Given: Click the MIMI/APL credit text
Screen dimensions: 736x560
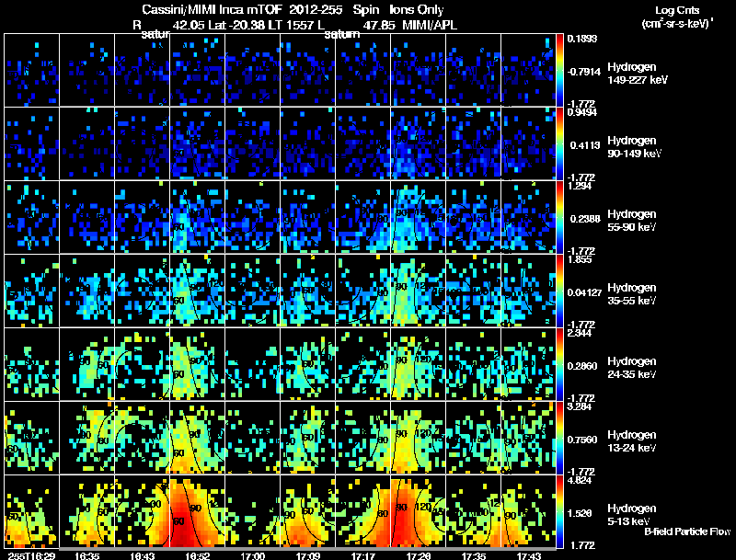Looking at the screenshot, I should tap(430, 25).
